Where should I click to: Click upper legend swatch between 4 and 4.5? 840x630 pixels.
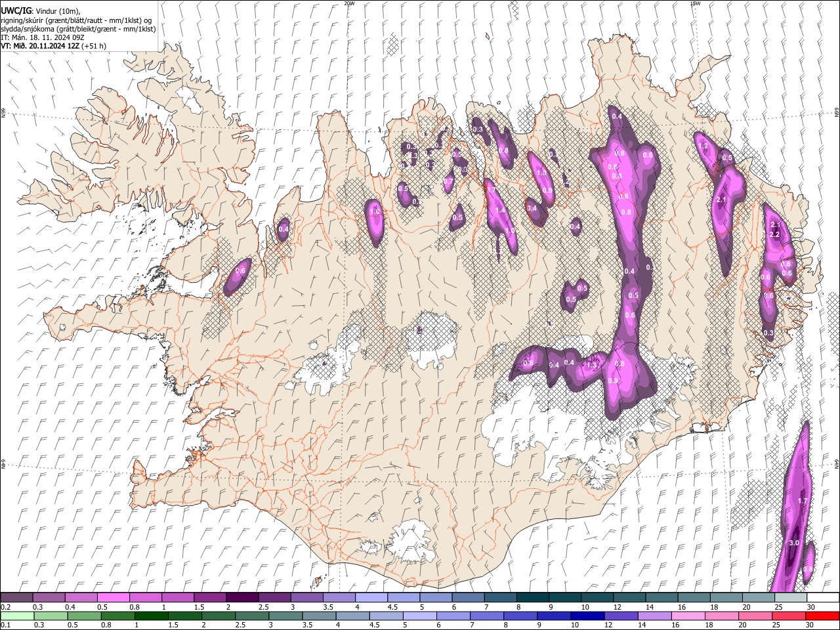click(371, 598)
